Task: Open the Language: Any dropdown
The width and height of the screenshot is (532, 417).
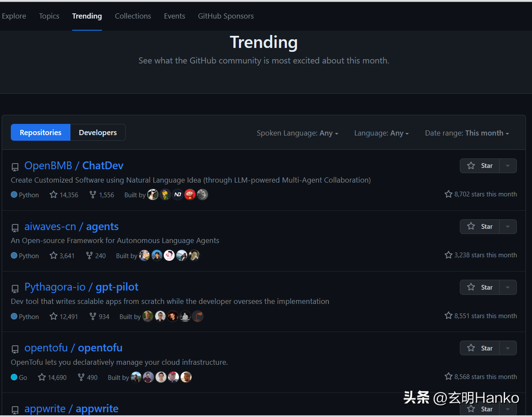Action: pos(382,133)
